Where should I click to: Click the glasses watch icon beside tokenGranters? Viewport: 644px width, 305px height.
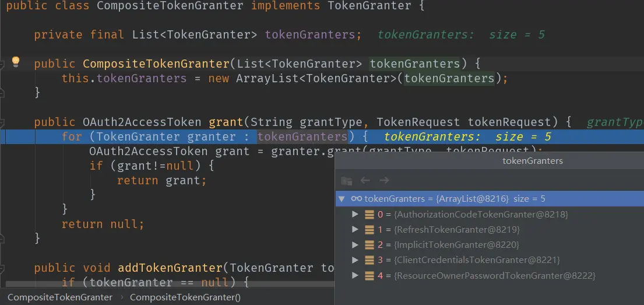coord(356,199)
